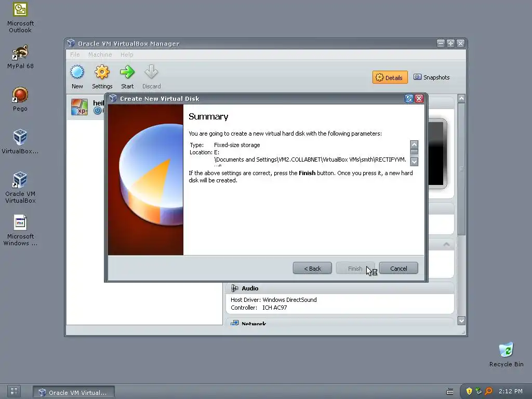Switch to the Snapshots view
Image resolution: width=532 pixels, height=399 pixels.
point(432,77)
